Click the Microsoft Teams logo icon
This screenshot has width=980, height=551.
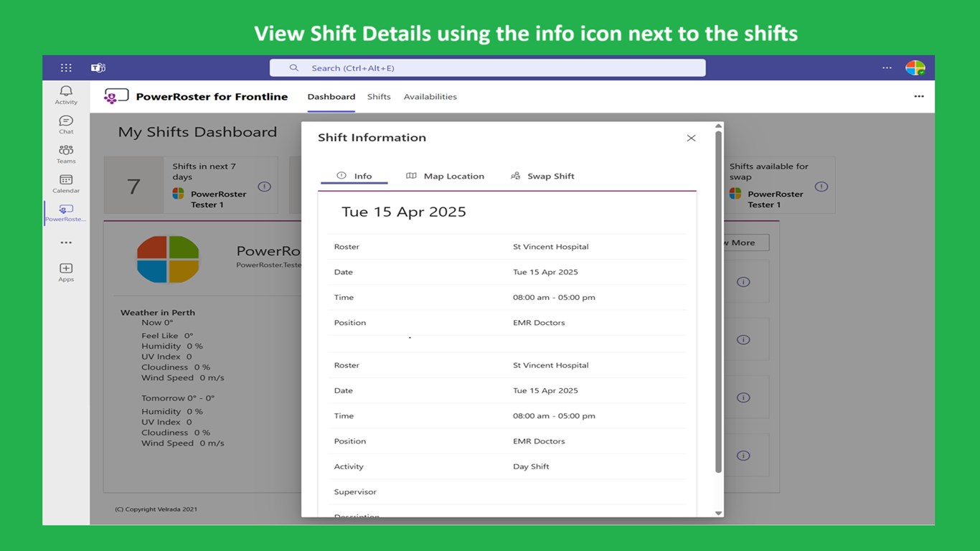pos(98,67)
